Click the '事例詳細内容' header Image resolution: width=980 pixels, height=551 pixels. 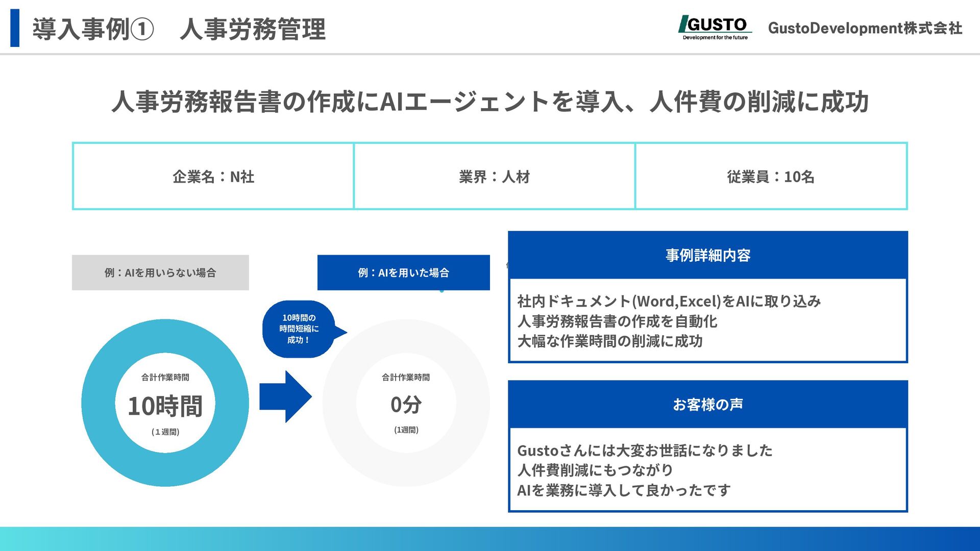[x=708, y=255]
